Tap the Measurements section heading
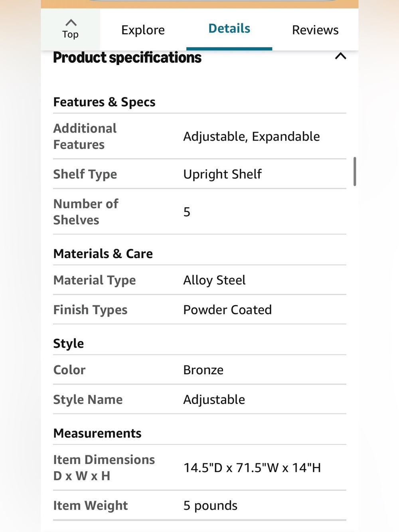Screen dimensions: 399x532 97,433
